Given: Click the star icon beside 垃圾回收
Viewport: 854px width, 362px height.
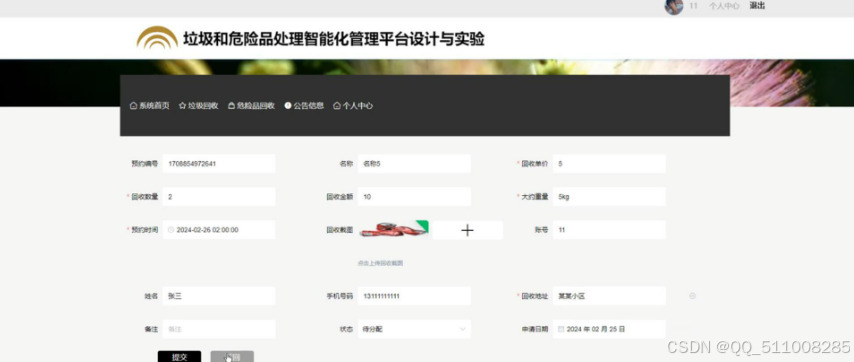Looking at the screenshot, I should [x=182, y=106].
